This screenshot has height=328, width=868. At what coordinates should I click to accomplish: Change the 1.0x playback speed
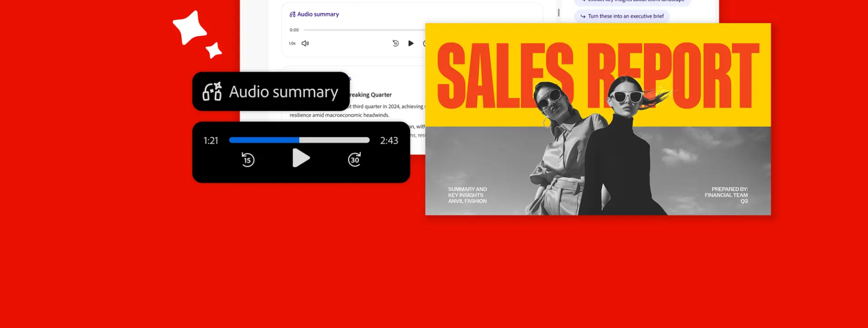[292, 43]
